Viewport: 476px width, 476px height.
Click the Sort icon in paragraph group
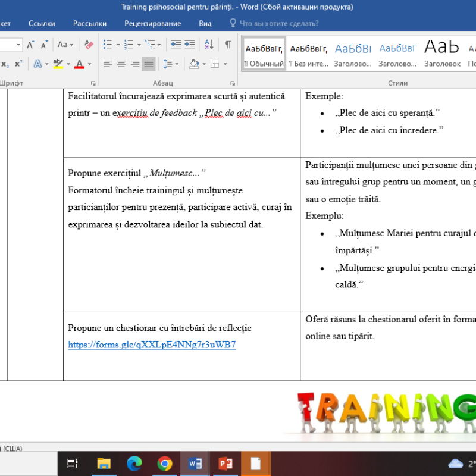tap(208, 44)
